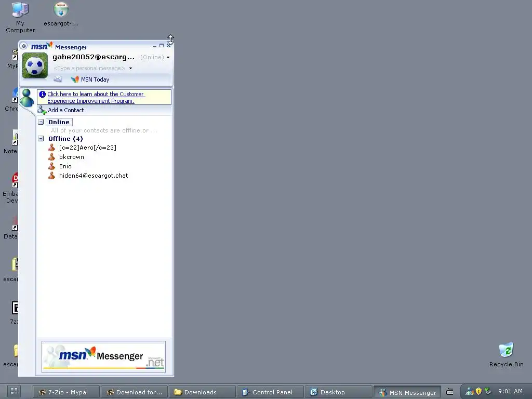Open the menu button left of the msn logo

(23, 46)
